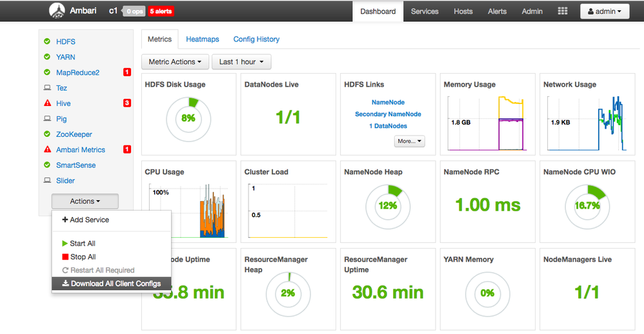
Task: Open the Tez service link
Action: 61,88
